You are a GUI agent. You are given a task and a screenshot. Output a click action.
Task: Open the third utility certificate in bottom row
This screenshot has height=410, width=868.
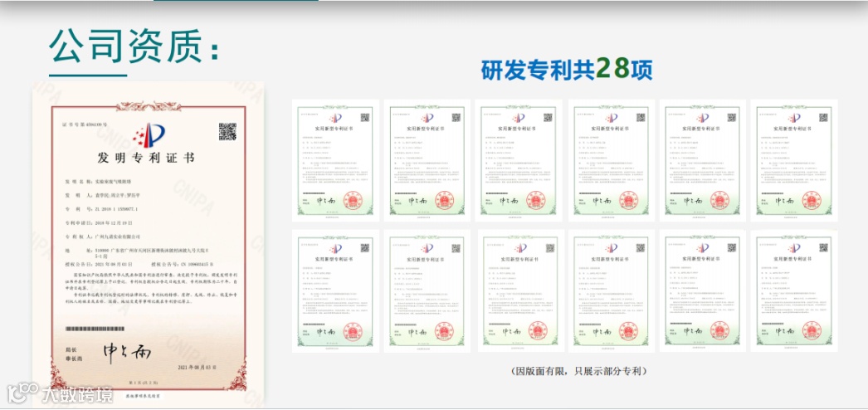(521, 291)
